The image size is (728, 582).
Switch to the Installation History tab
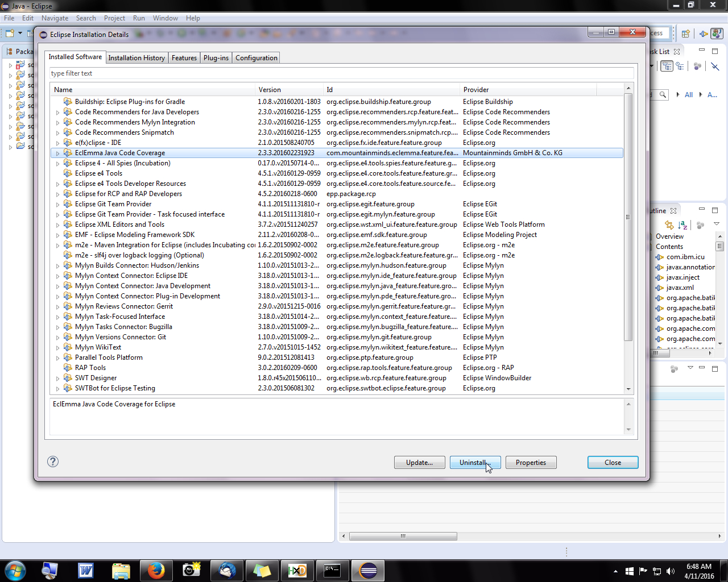[136, 58]
